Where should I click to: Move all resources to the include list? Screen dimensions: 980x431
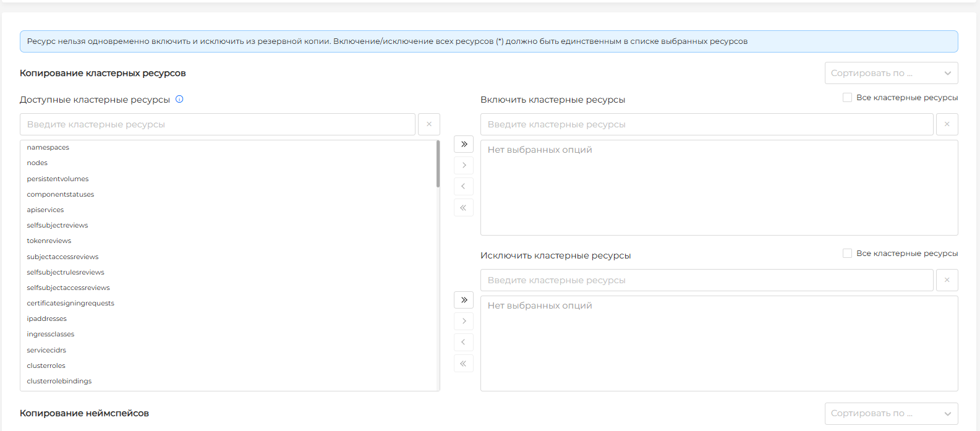tap(464, 144)
